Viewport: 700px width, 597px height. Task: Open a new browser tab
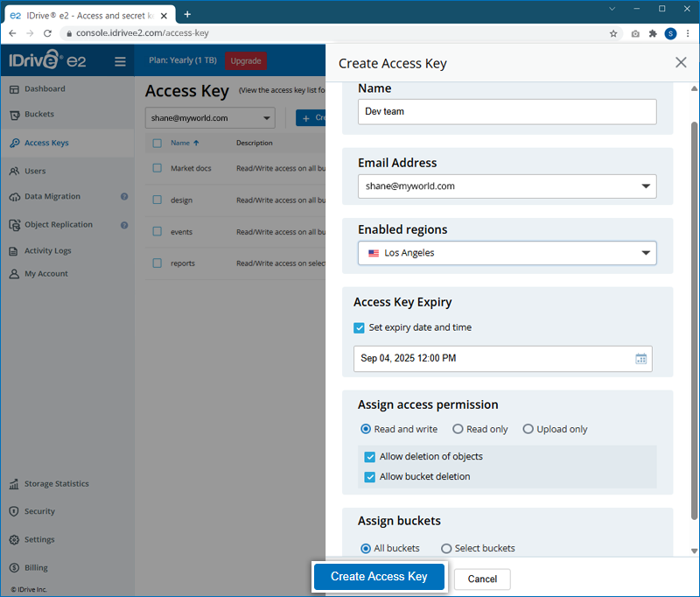(187, 14)
